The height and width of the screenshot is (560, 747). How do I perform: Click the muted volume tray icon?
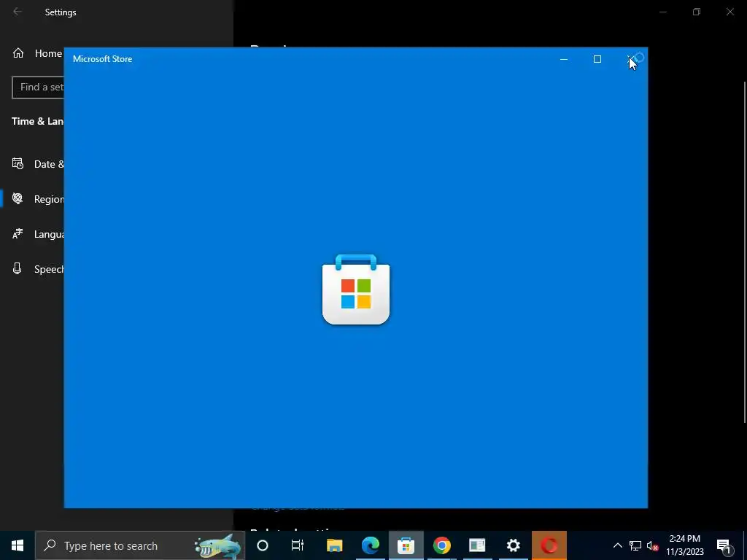point(652,545)
